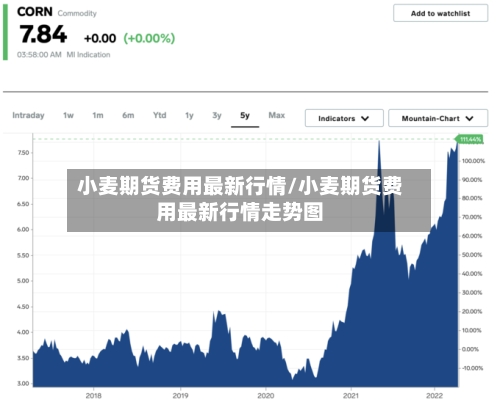The image size is (500, 402).
Task: Select the active 5y range tab
Action: pyautogui.click(x=245, y=116)
